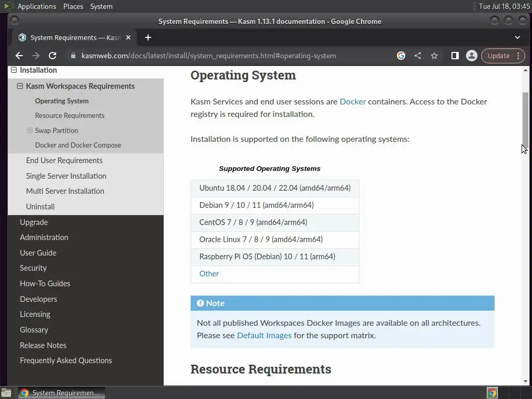Image resolution: width=532 pixels, height=399 pixels.
Task: Collapse the Installation tree section
Action: click(14, 70)
